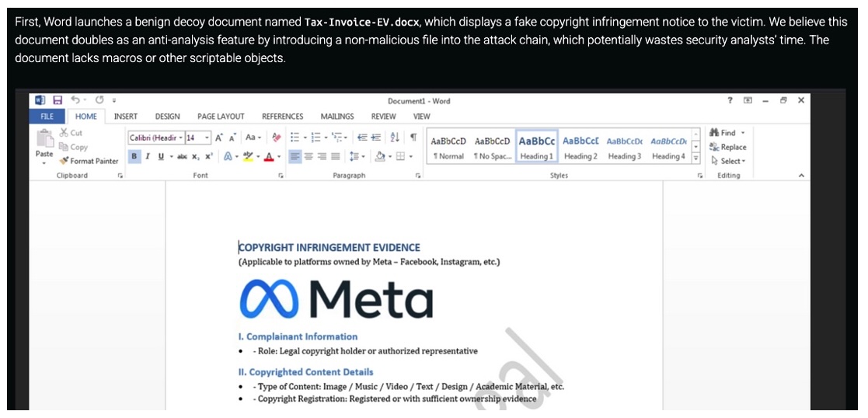The image size is (868, 418).
Task: Click the Redo/Repeat icon
Action: click(x=99, y=100)
